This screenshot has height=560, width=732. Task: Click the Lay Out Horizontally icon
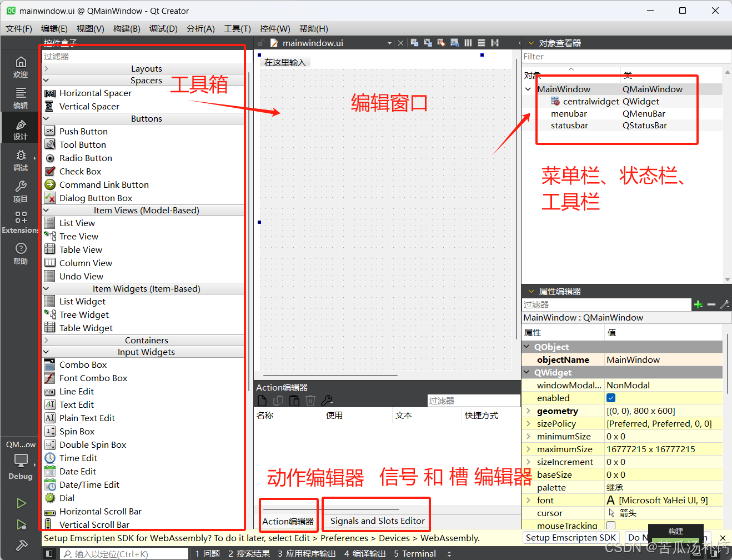pyautogui.click(x=468, y=43)
